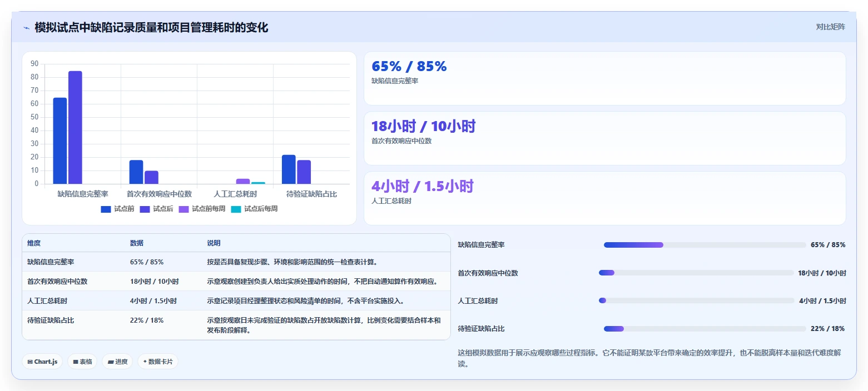
Task: Click the 对比矩阵 label in the header
Action: tap(830, 27)
